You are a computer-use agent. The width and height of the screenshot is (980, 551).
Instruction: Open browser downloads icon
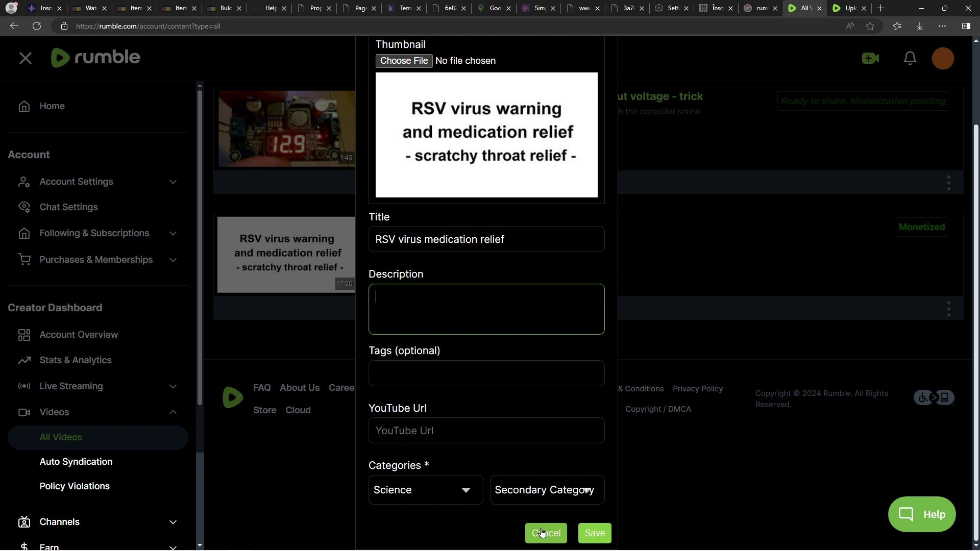click(x=919, y=26)
